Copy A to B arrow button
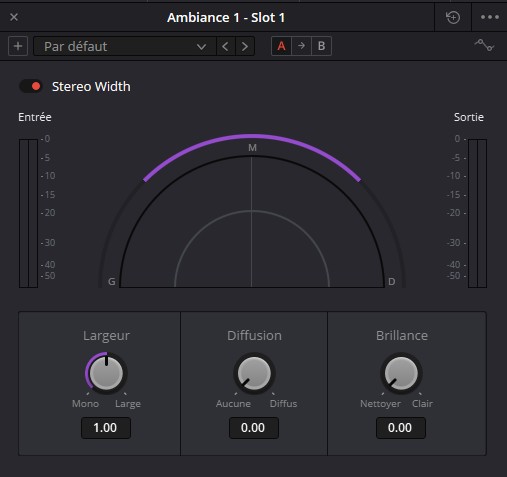The height and width of the screenshot is (477, 507). [301, 46]
